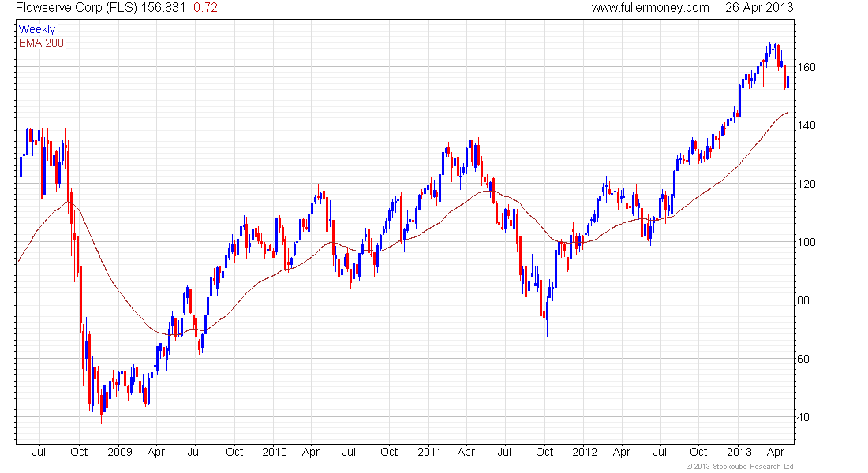Select the red EMA 200 legend label
The image size is (868, 473).
(x=41, y=43)
